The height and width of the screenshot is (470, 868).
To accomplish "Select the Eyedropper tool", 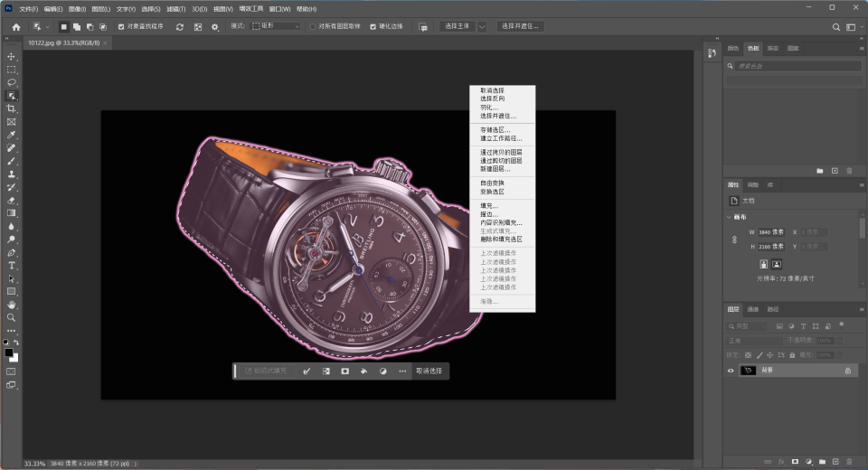I will click(x=12, y=135).
